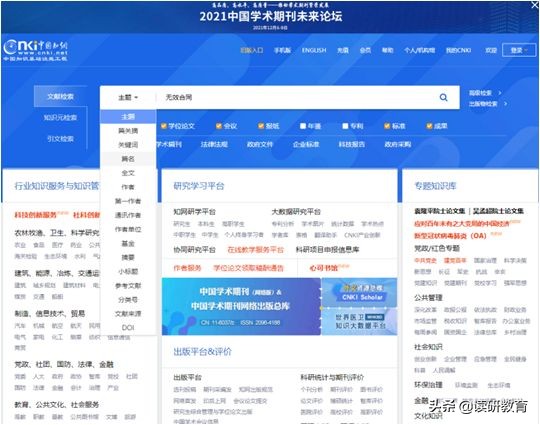Click 政府采购 database link
Viewport: 540px width, 425px height.
(398, 144)
